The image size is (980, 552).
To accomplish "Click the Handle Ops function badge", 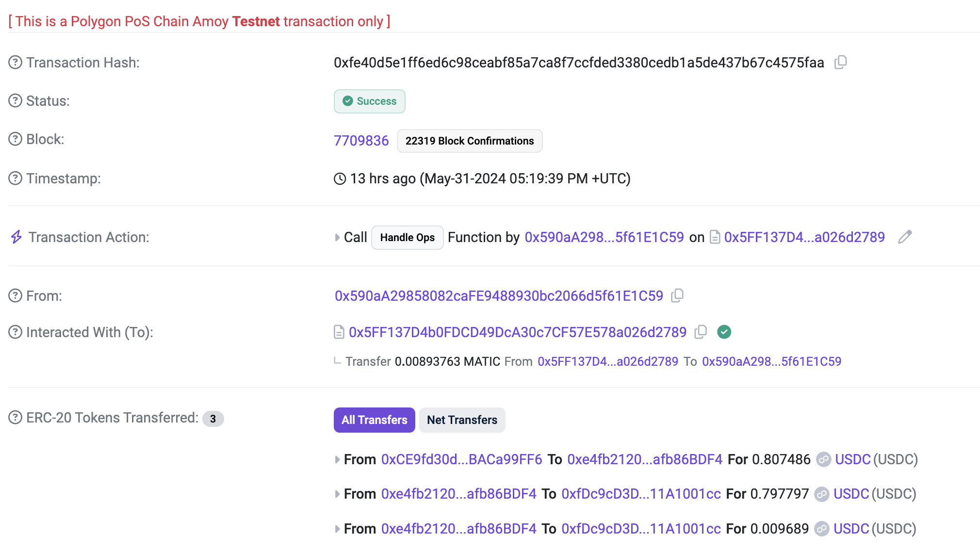I will coord(407,238).
